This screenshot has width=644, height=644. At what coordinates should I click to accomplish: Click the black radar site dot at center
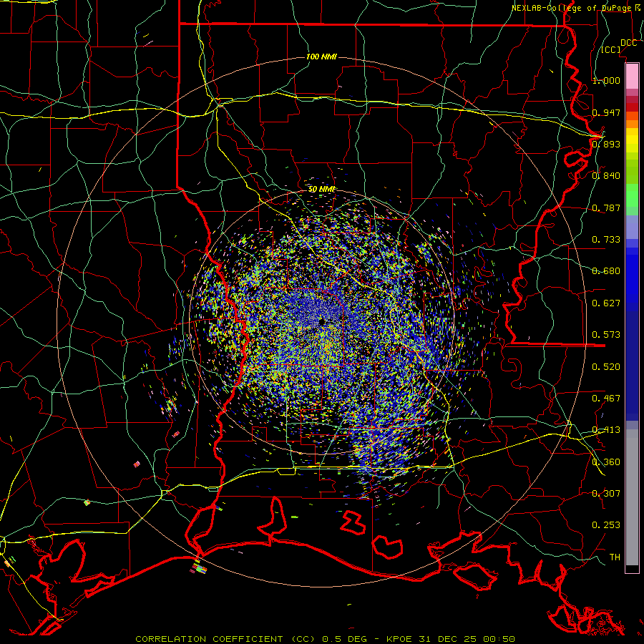click(x=321, y=323)
